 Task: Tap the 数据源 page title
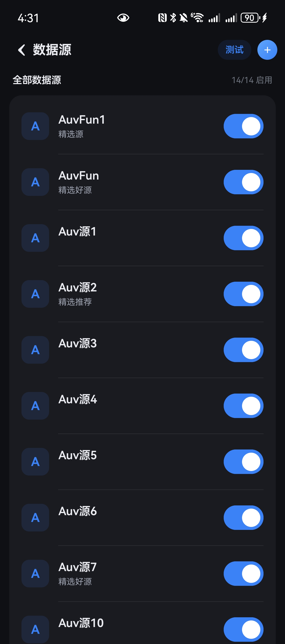(x=52, y=50)
